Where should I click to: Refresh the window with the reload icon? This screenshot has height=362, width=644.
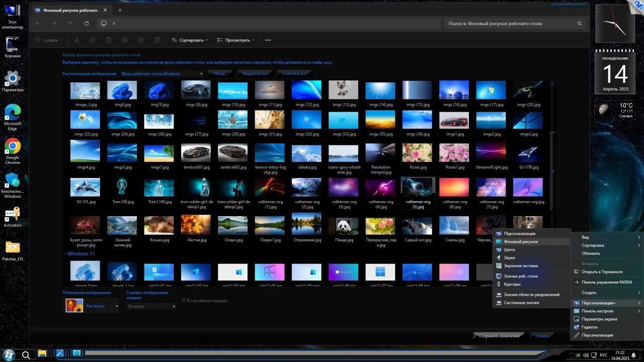click(87, 23)
